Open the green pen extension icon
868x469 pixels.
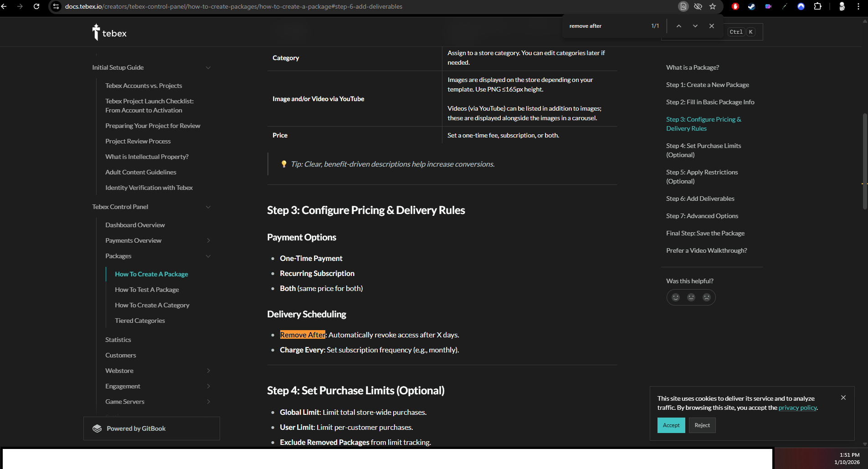point(785,6)
